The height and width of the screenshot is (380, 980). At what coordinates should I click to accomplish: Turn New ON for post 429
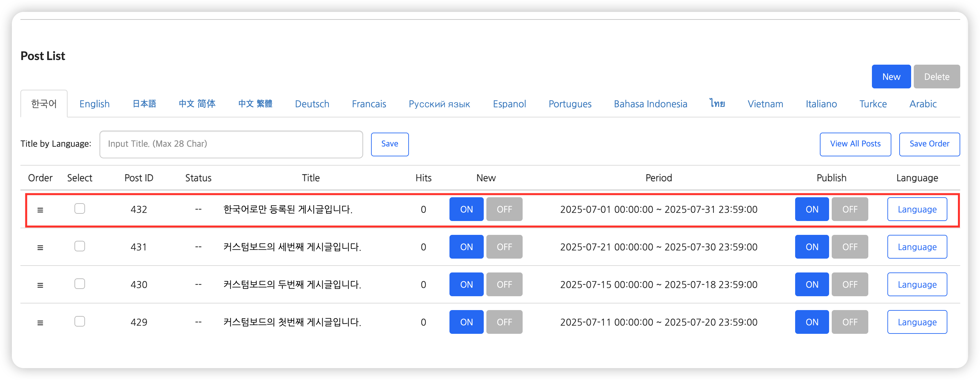tap(466, 322)
